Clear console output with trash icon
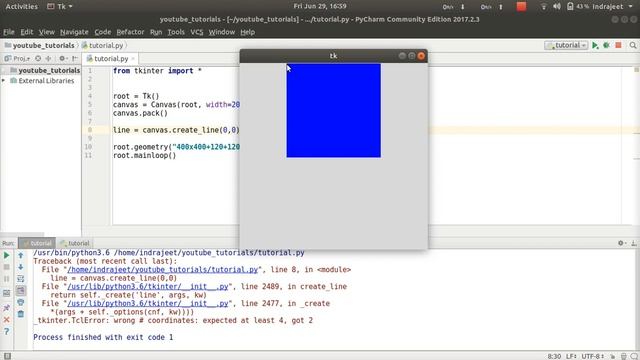This screenshot has height=360, width=640. [x=20, y=314]
